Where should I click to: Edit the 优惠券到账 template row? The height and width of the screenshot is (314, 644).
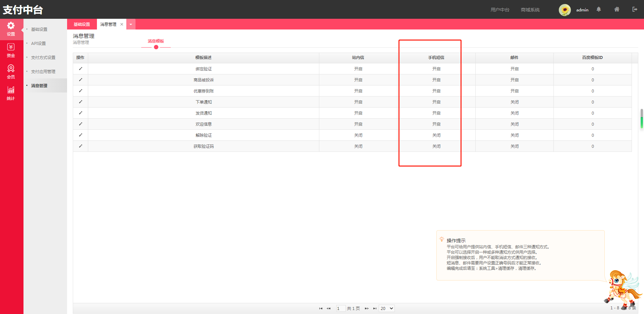[x=80, y=91]
